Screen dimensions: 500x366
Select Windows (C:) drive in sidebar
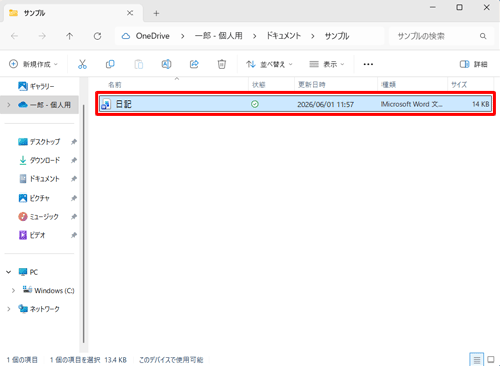(x=49, y=291)
